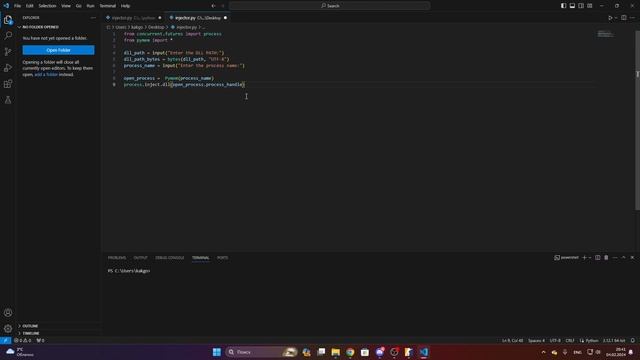Click the remote window status bar icon

(x=5, y=340)
